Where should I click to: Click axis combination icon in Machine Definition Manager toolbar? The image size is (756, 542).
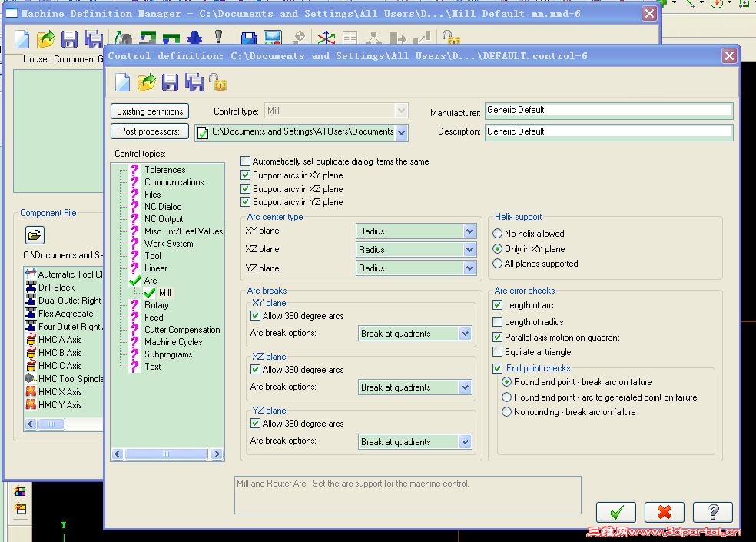(327, 38)
